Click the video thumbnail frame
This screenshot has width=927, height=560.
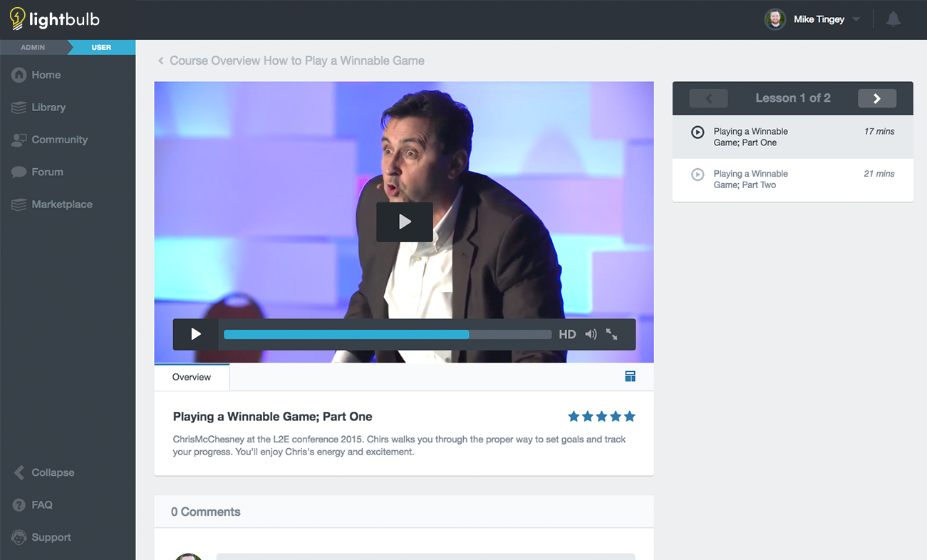tap(404, 222)
